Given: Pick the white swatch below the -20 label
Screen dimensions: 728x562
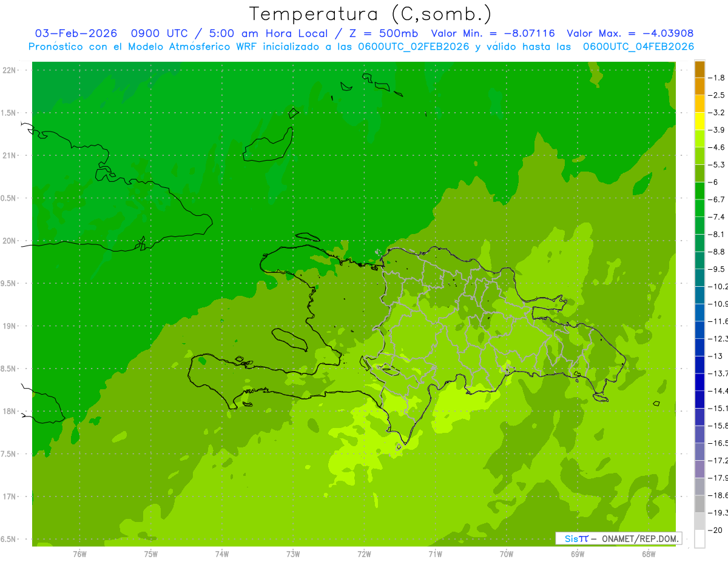Looking at the screenshot, I should (x=699, y=539).
